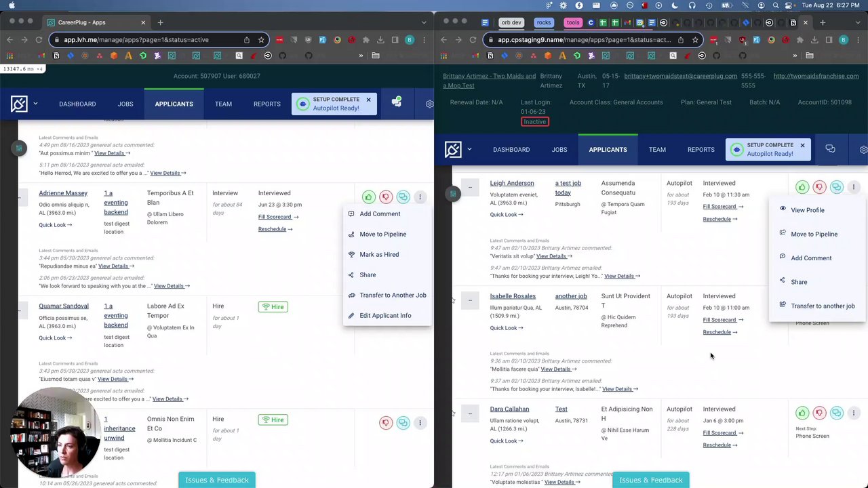Screen dimensions: 868x488
Task: Click message icon in inheritance unwind row
Action: point(403,423)
